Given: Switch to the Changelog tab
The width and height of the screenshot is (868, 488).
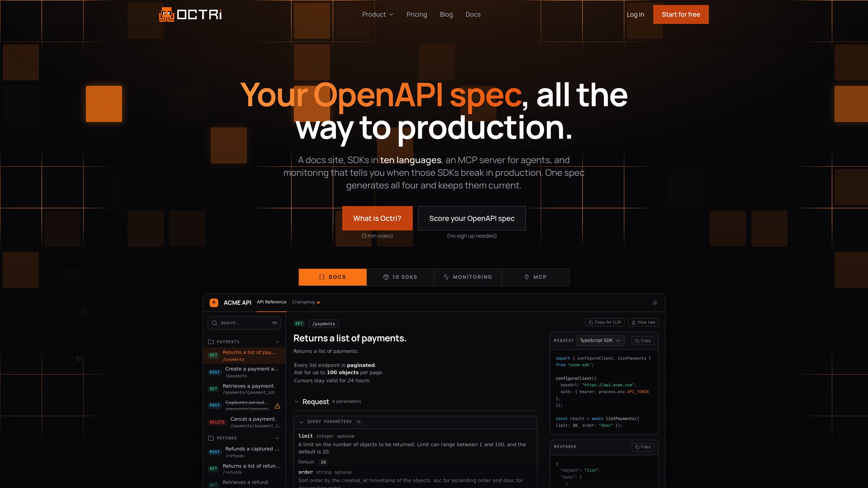Looking at the screenshot, I should coord(303,302).
